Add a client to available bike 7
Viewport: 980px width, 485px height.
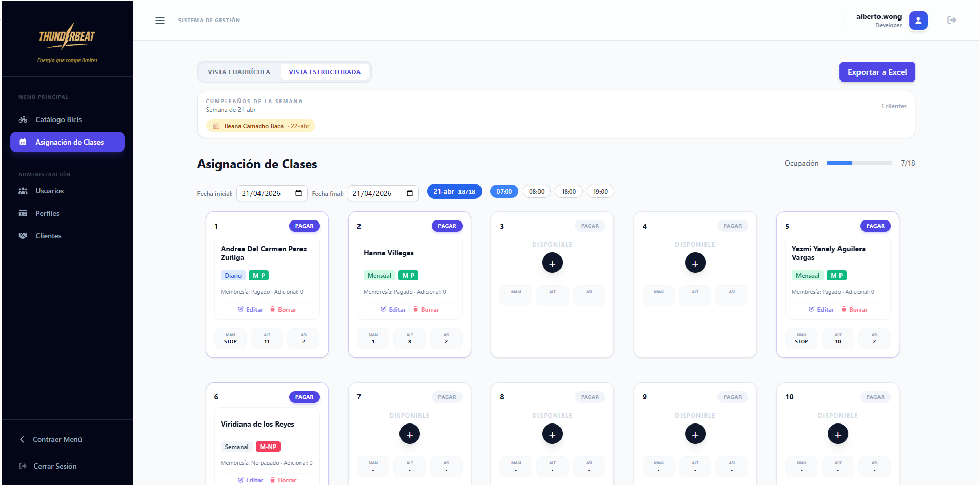pyautogui.click(x=409, y=434)
